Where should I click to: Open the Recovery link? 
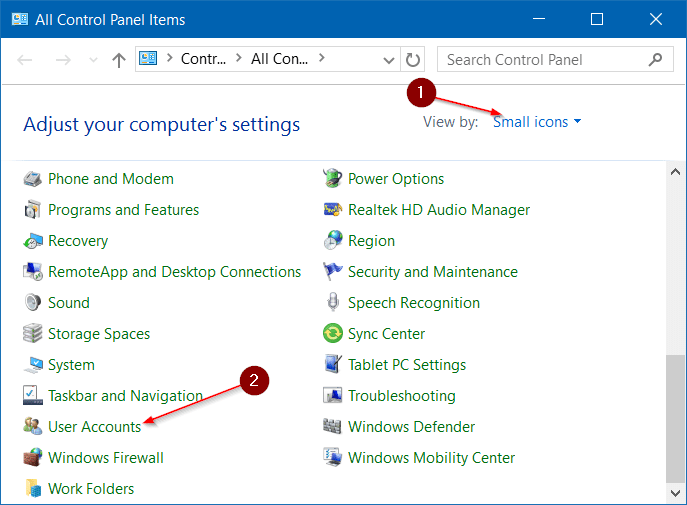tap(78, 241)
